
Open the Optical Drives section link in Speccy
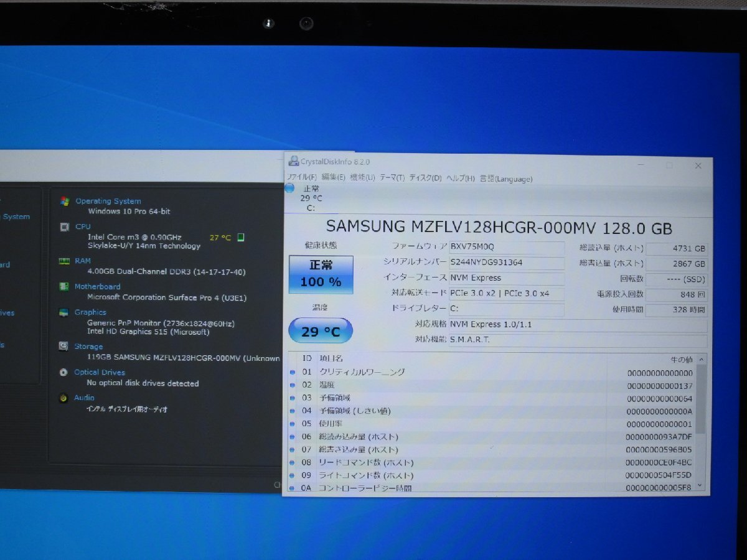100,372
